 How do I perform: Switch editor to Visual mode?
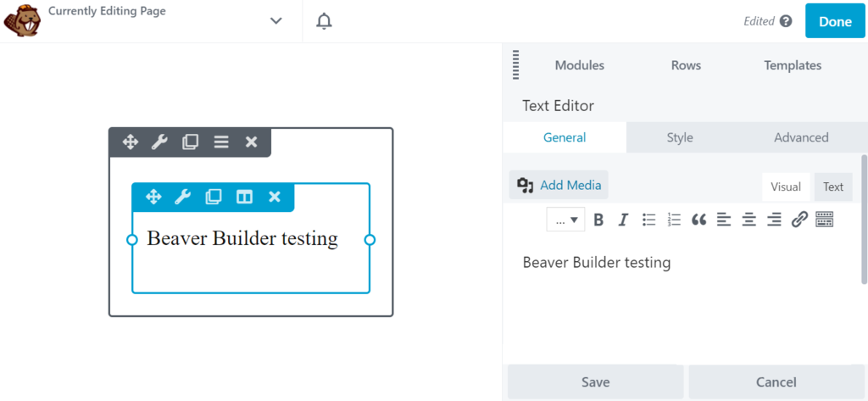[786, 187]
